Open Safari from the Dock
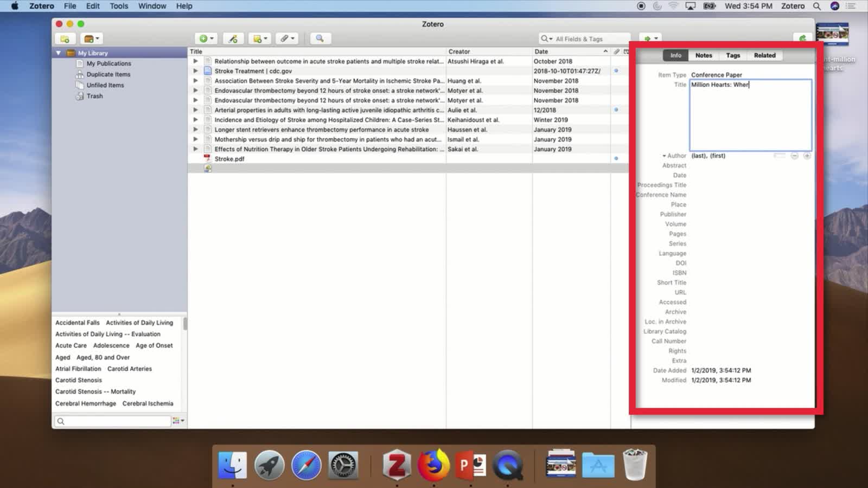This screenshot has width=868, height=488. coord(306,465)
